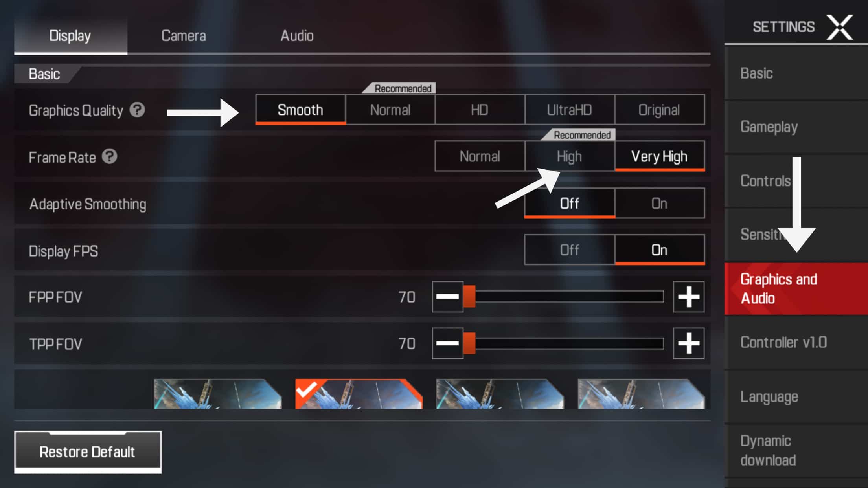The height and width of the screenshot is (488, 868).
Task: Select Normal frame rate option
Action: pyautogui.click(x=480, y=156)
